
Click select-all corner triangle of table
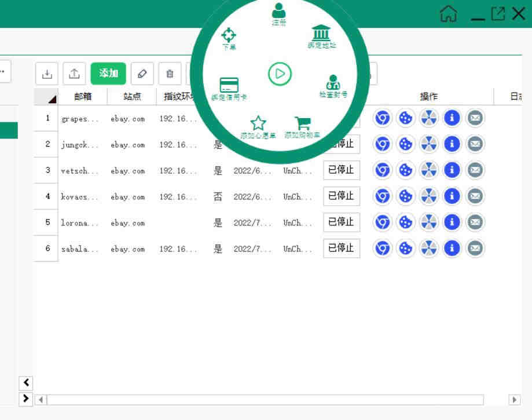tap(46, 97)
